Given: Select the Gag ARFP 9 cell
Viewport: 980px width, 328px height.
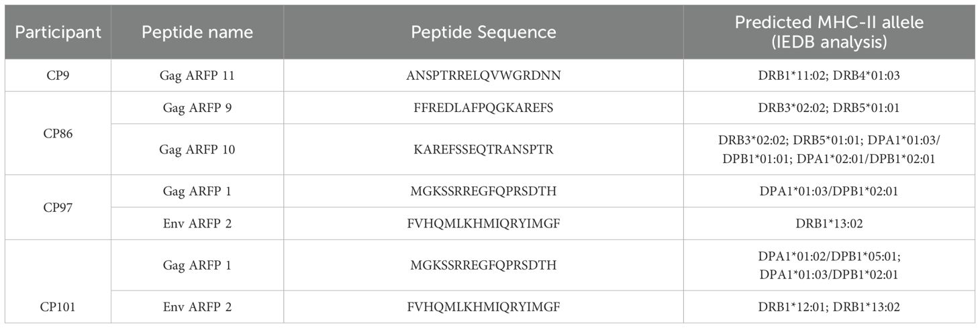Looking at the screenshot, I should point(197,107).
